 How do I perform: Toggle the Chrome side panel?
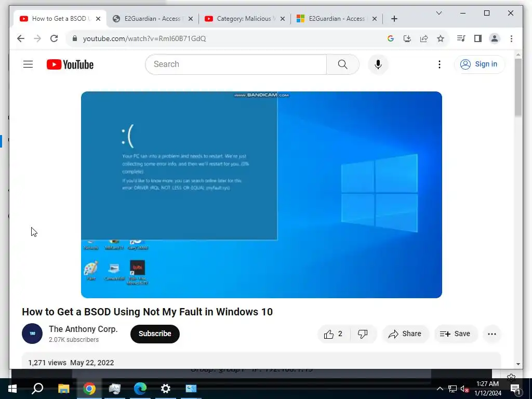tap(478, 38)
